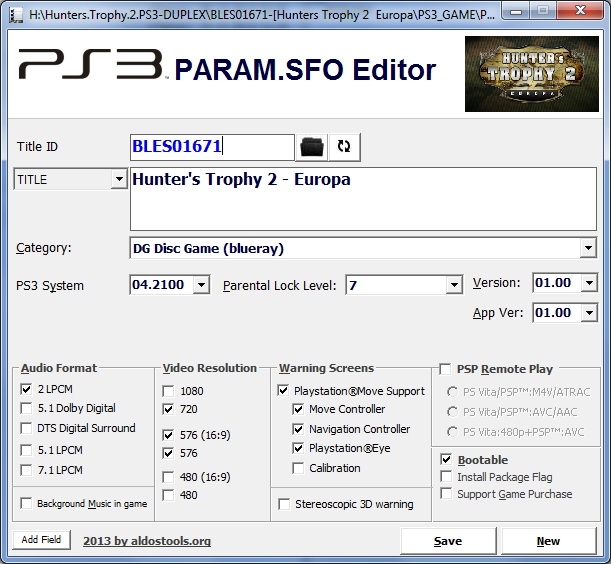Image resolution: width=611 pixels, height=564 pixels.
Task: Toggle Playstation Eye checkbox
Action: 298,448
